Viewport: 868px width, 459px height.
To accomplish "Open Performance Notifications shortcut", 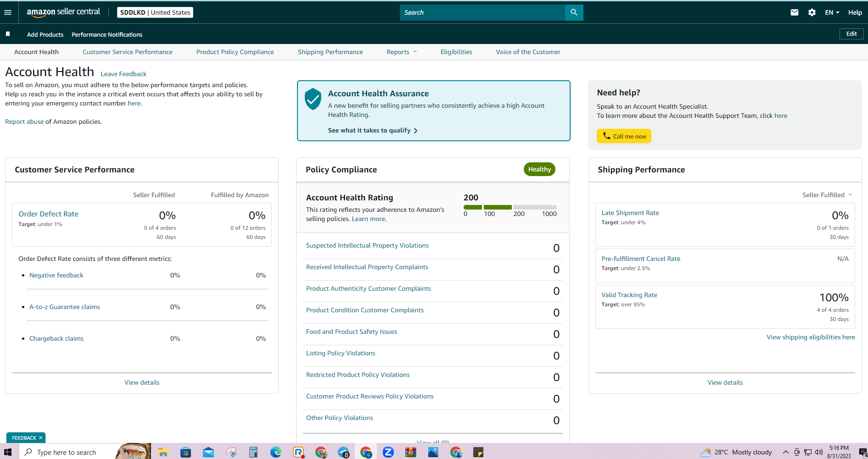I will point(107,34).
